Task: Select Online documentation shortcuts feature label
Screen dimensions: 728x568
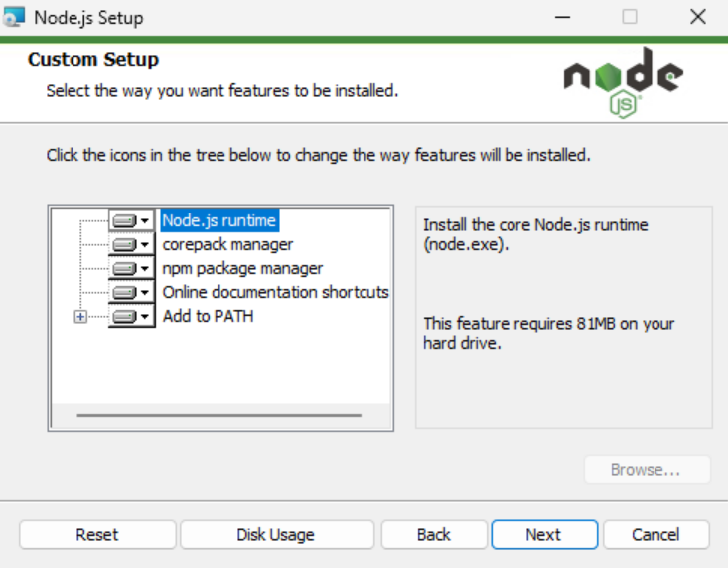Action: pos(275,292)
